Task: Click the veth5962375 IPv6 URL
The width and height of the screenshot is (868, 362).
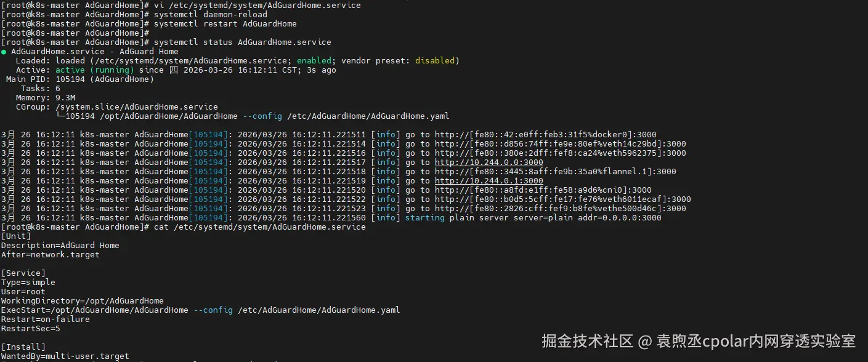Action: pos(561,153)
